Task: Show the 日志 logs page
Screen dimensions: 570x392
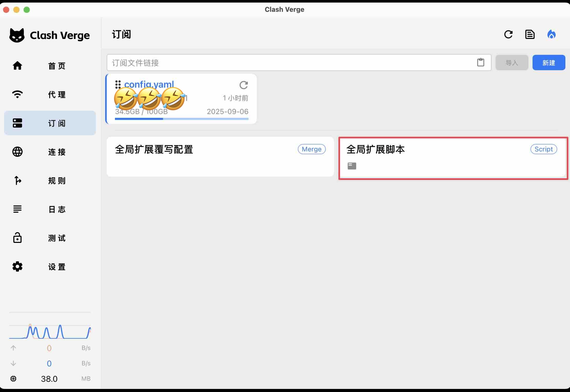Action: (50, 209)
